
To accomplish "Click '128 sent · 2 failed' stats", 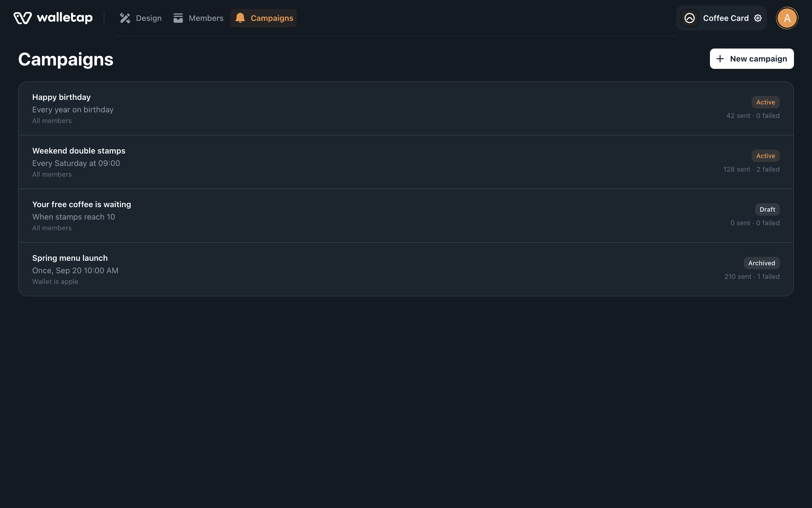I will [x=751, y=169].
